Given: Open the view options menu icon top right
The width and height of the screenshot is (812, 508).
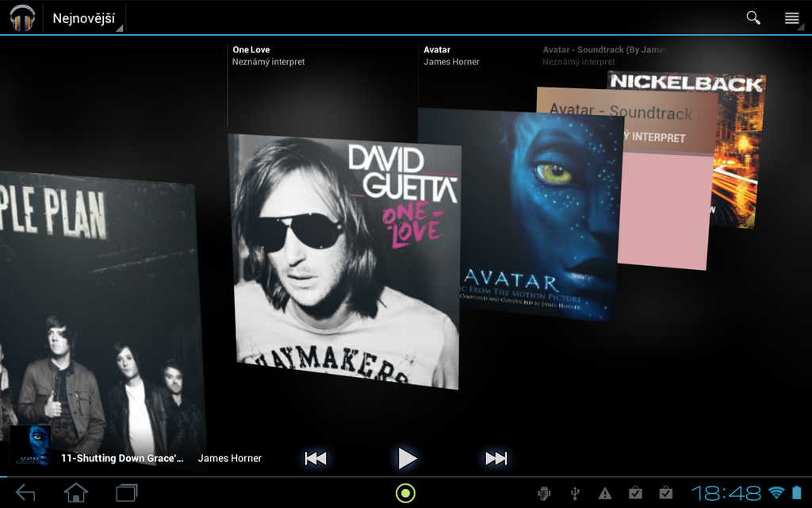Looking at the screenshot, I should [x=792, y=16].
